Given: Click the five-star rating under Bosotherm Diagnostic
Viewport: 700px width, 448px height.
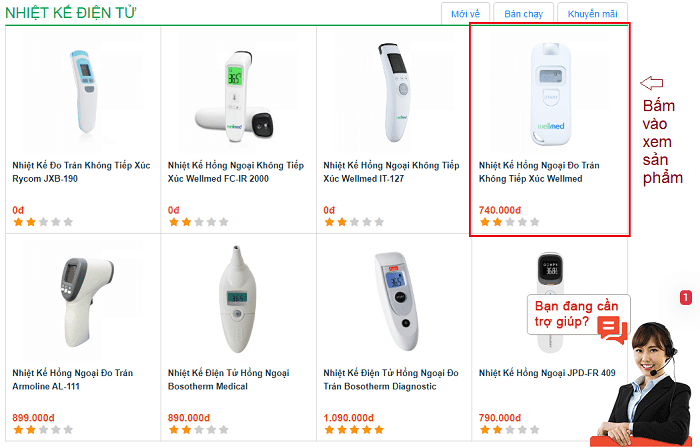Looking at the screenshot, I should coord(353,429).
